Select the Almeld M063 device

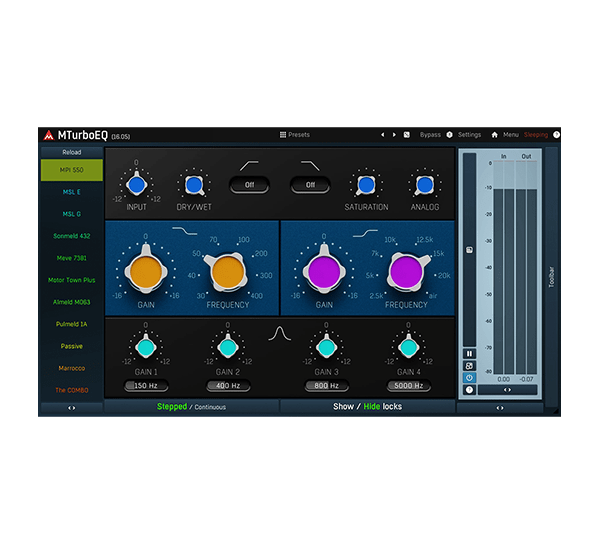(x=72, y=302)
